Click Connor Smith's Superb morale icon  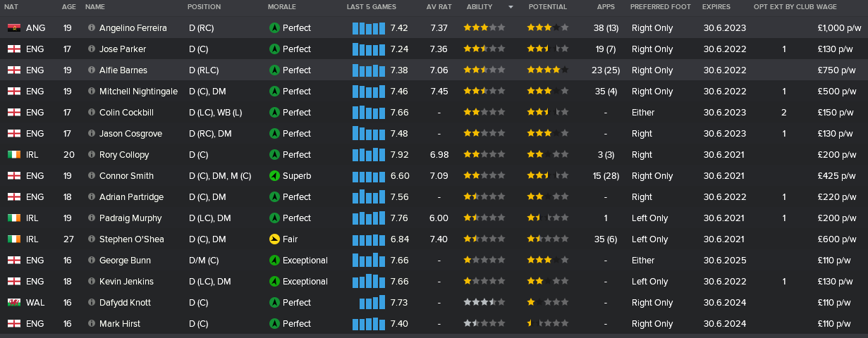274,176
